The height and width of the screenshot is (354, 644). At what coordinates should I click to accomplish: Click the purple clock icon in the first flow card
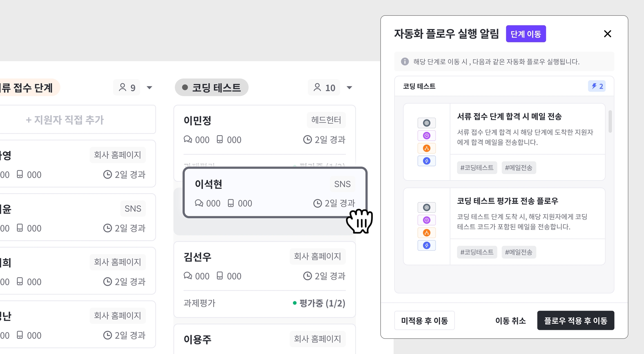click(427, 135)
